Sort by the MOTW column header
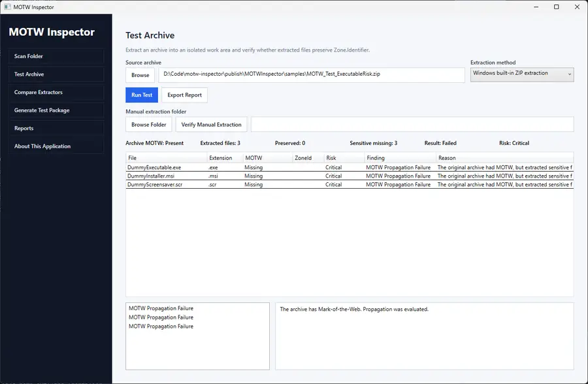588x384 pixels. [268, 158]
